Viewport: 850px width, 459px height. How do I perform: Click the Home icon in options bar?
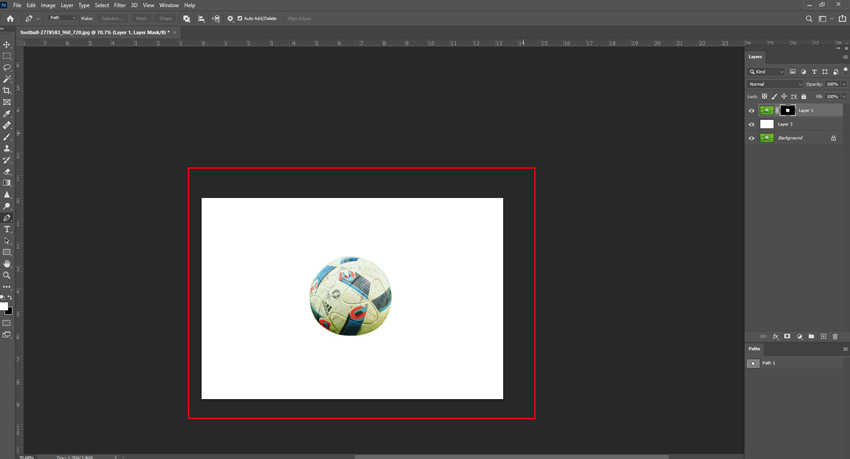(x=10, y=18)
